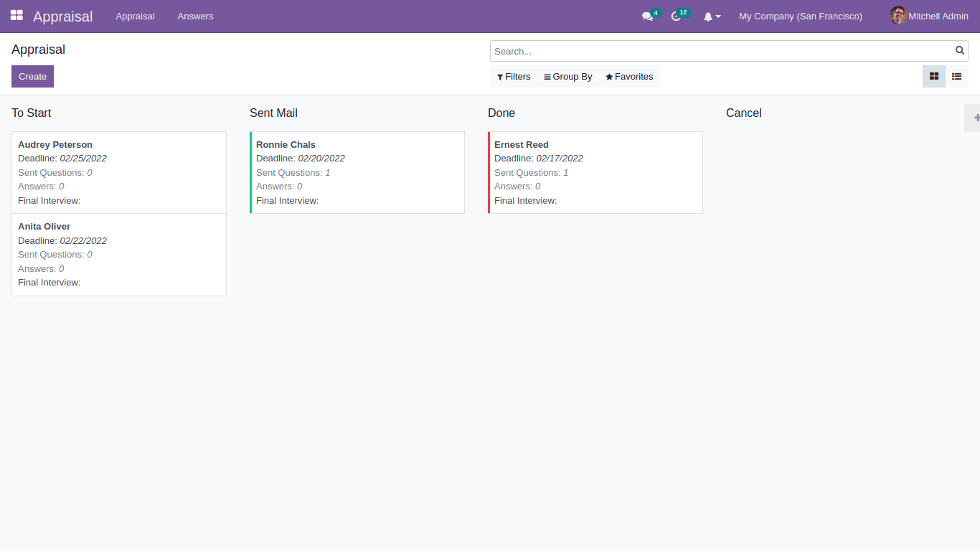Switch to list view
The image size is (980, 551).
[956, 76]
